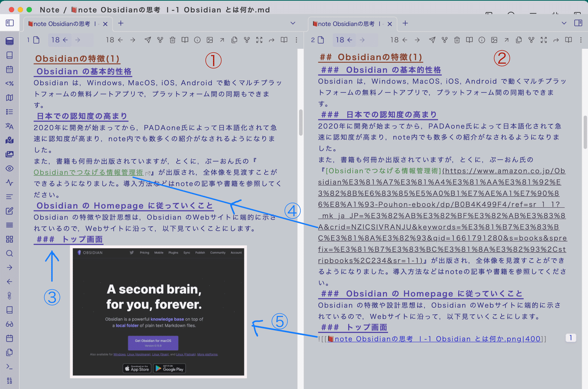Image resolution: width=588 pixels, height=389 pixels.
Task: Click the copy documents icon in right pane
Action: point(519,40)
